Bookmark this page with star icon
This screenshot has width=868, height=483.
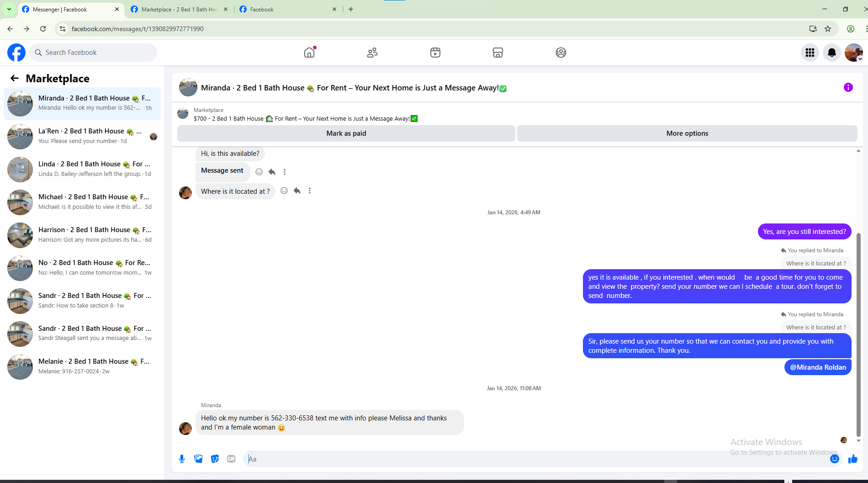pos(828,29)
